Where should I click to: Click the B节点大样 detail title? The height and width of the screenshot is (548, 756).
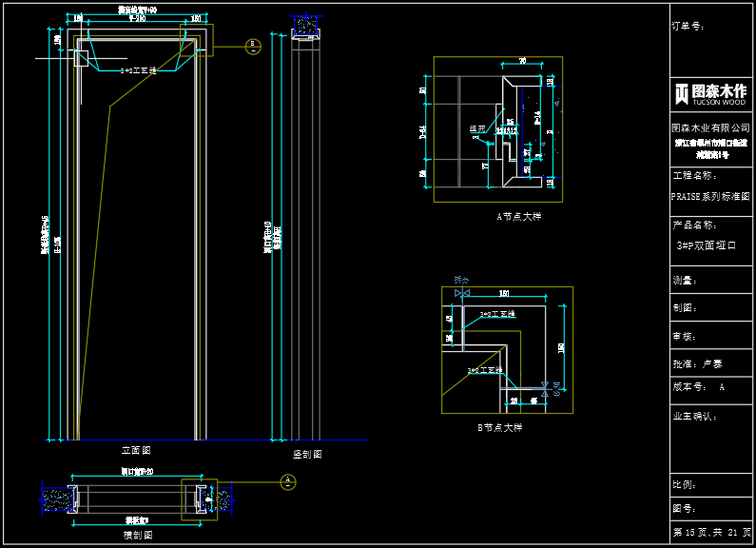[499, 427]
